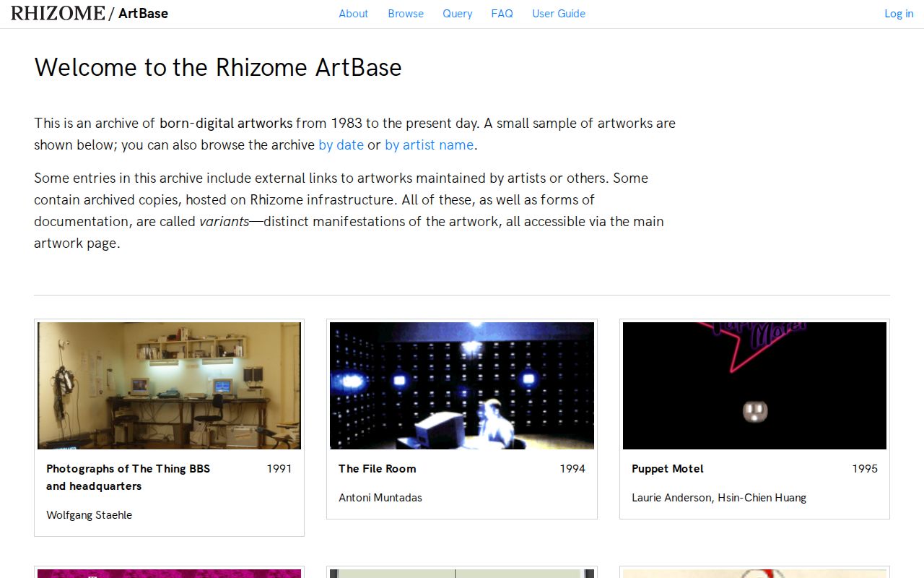
Task: Open the FAQ page
Action: click(501, 14)
